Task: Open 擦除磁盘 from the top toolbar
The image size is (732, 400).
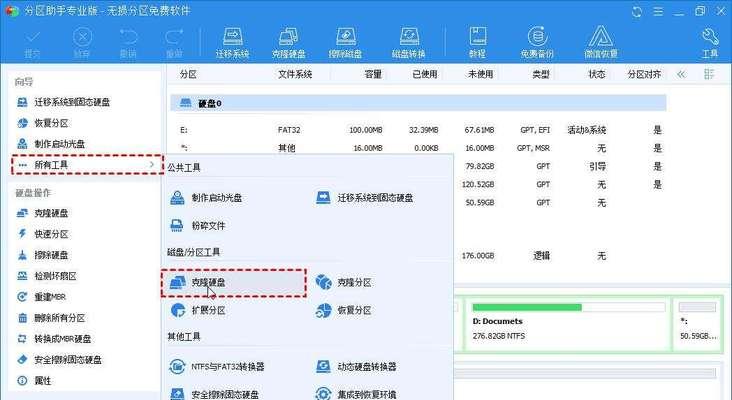Action: 345,43
